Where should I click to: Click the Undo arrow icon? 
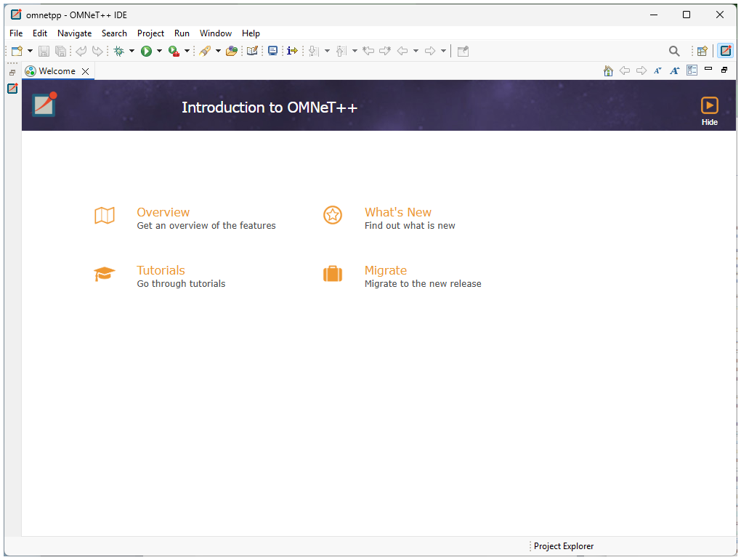[x=81, y=51]
